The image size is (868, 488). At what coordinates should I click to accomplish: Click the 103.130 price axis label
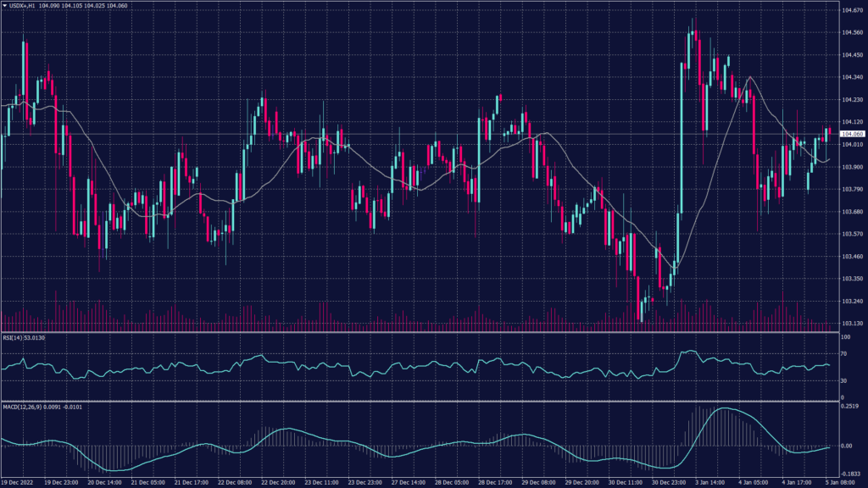tap(849, 324)
